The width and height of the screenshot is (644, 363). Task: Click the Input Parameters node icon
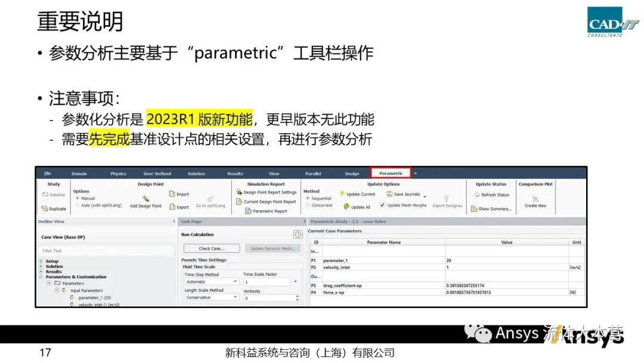[x=64, y=290]
